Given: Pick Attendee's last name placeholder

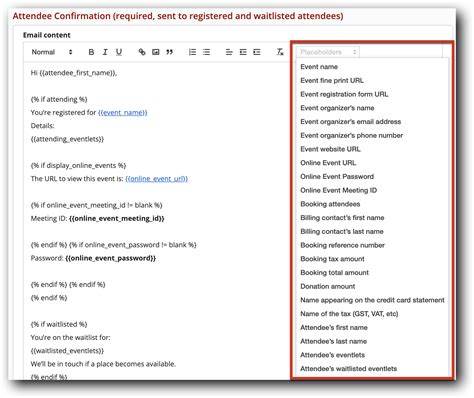Looking at the screenshot, I should (x=334, y=341).
